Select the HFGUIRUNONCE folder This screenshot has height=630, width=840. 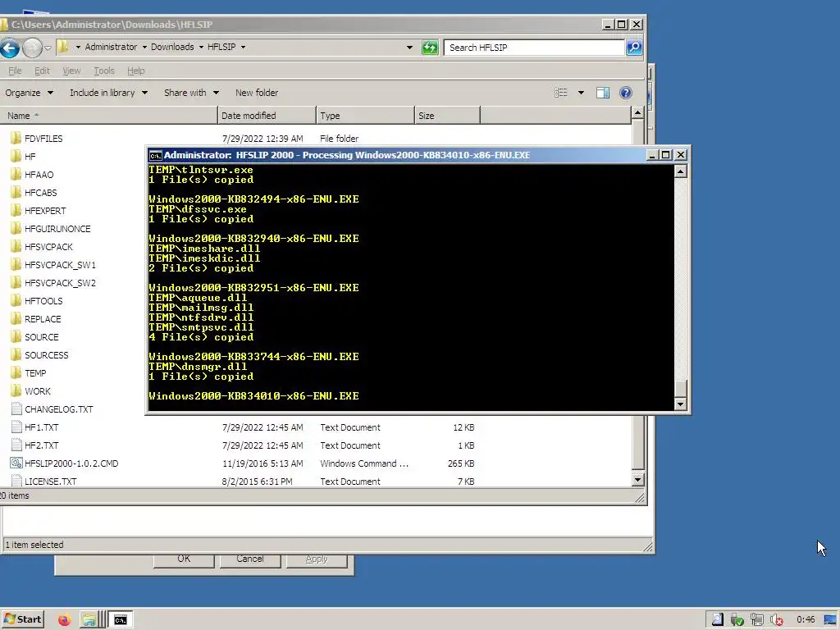coord(57,229)
